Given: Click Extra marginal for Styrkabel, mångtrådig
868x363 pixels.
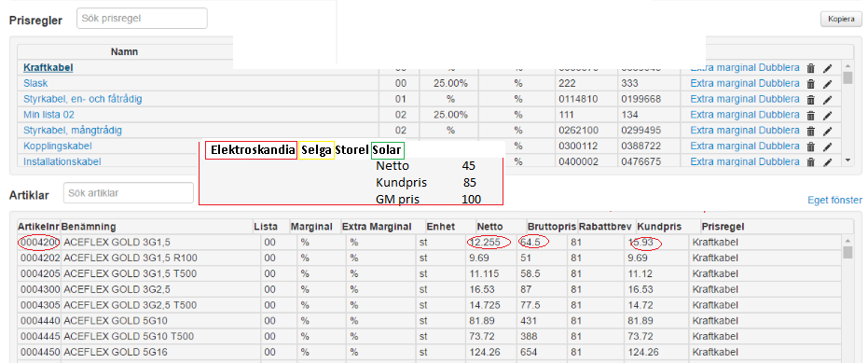Looking at the screenshot, I should click(x=723, y=131).
